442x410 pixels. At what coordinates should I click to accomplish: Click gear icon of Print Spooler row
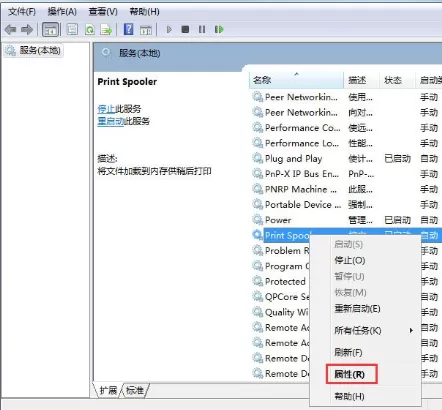[x=257, y=235]
